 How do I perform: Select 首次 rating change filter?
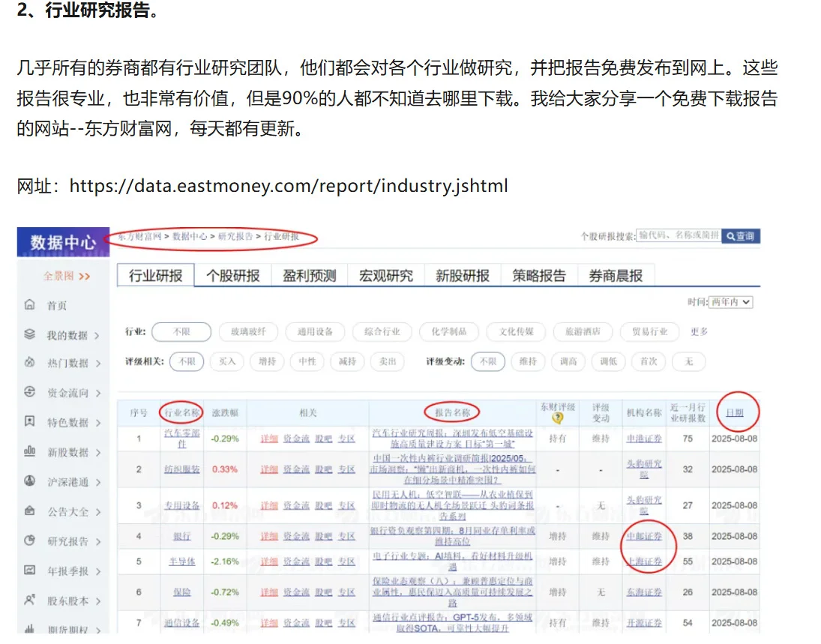pos(649,361)
